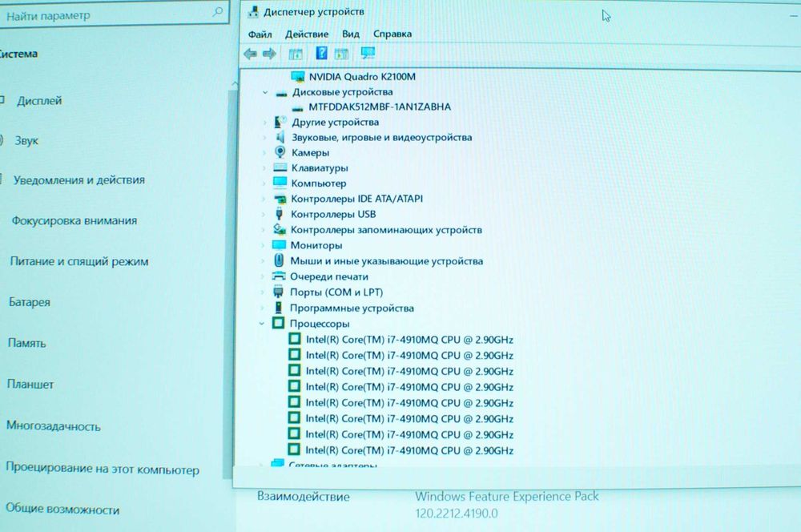
Task: Open the Вид menu
Action: click(x=351, y=34)
